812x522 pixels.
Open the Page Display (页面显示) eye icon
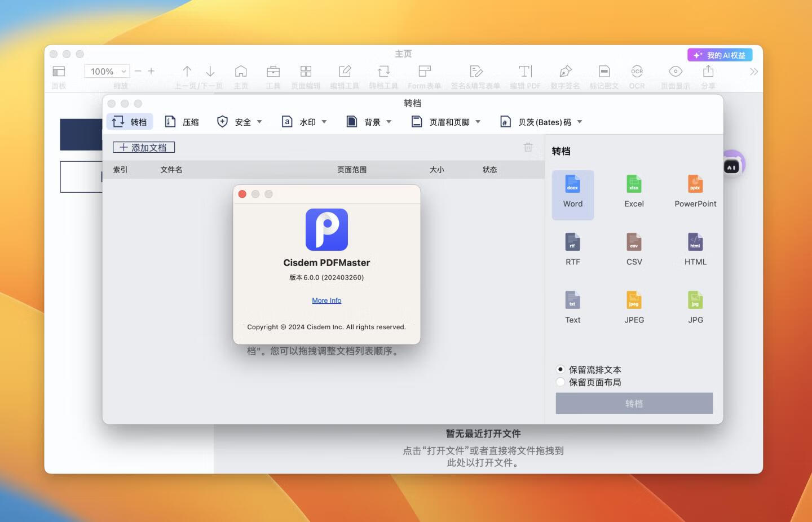pos(676,71)
